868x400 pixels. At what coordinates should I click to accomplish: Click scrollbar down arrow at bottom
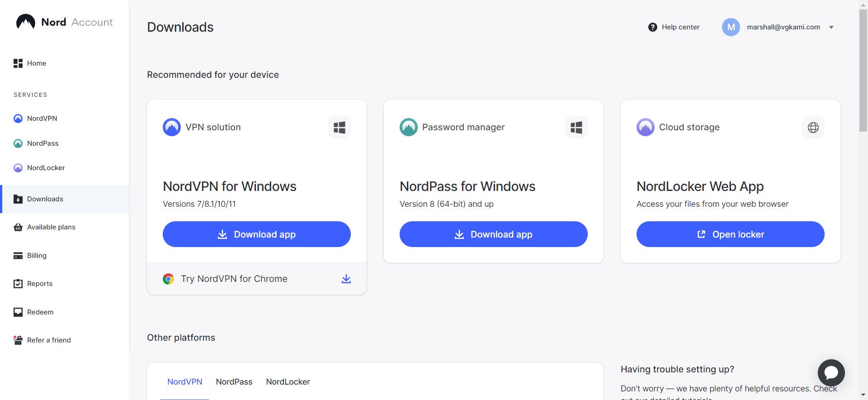863,395
